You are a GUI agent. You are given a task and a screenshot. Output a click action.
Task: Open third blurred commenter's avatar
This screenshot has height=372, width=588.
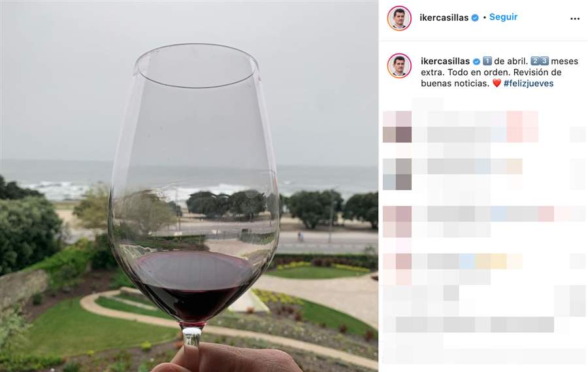point(397,222)
